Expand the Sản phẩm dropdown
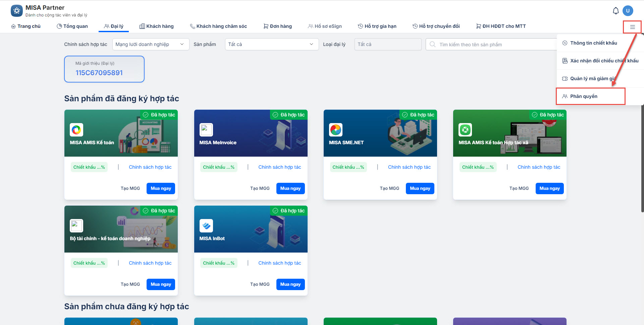Screen dimensions: 644x325 click(272, 44)
